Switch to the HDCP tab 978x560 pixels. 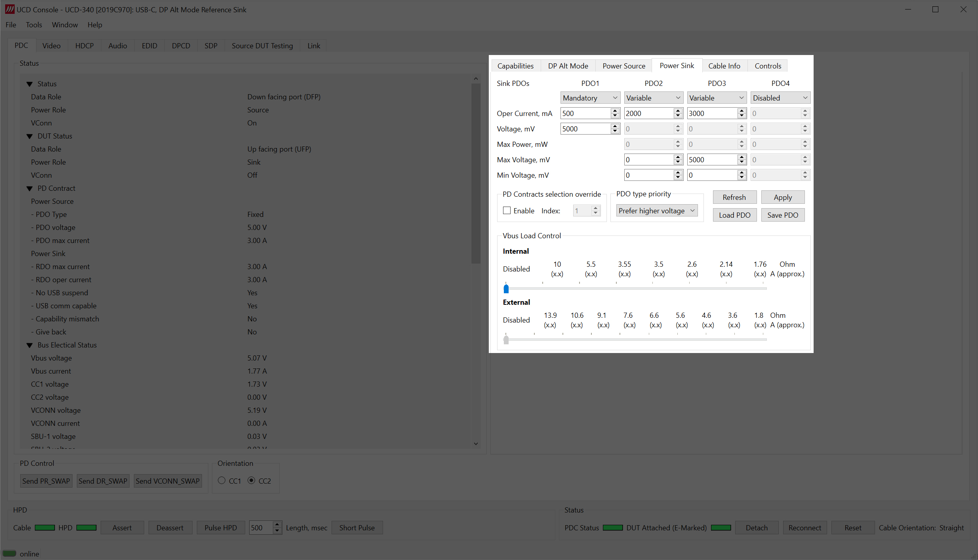click(84, 46)
